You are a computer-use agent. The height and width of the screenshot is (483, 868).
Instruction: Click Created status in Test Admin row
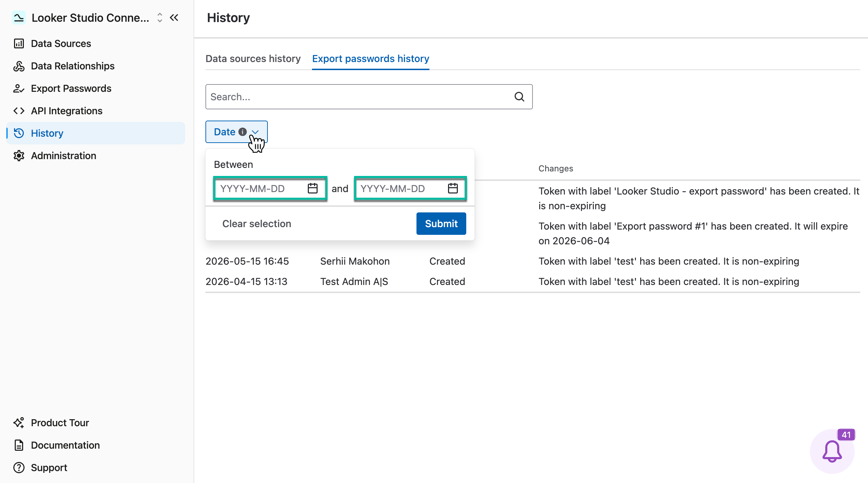pos(447,281)
